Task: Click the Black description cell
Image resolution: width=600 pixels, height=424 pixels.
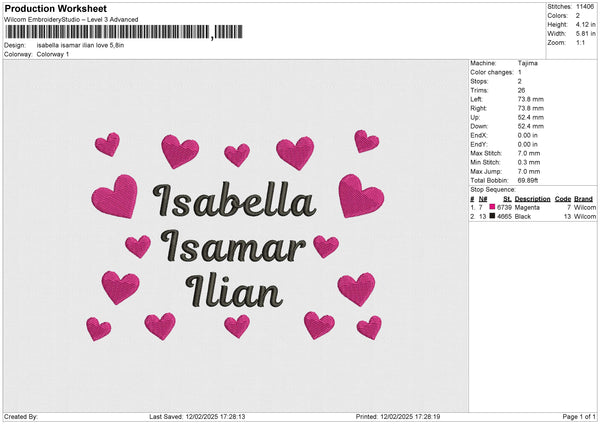Action: point(522,217)
